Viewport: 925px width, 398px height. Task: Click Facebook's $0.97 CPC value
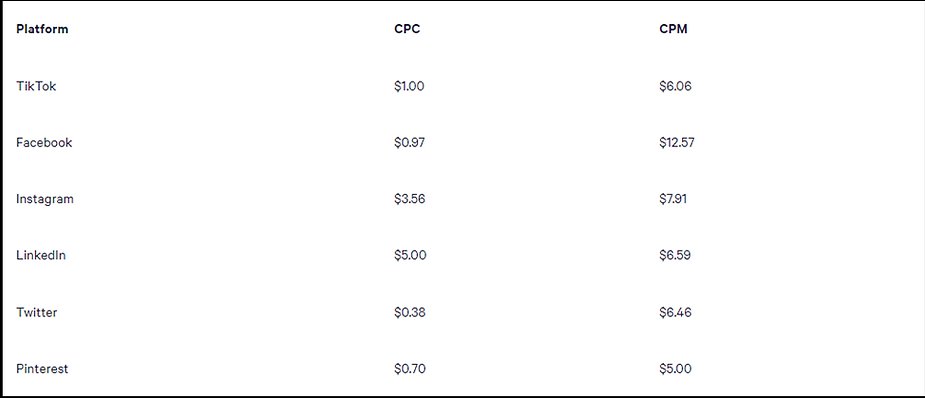(x=409, y=143)
